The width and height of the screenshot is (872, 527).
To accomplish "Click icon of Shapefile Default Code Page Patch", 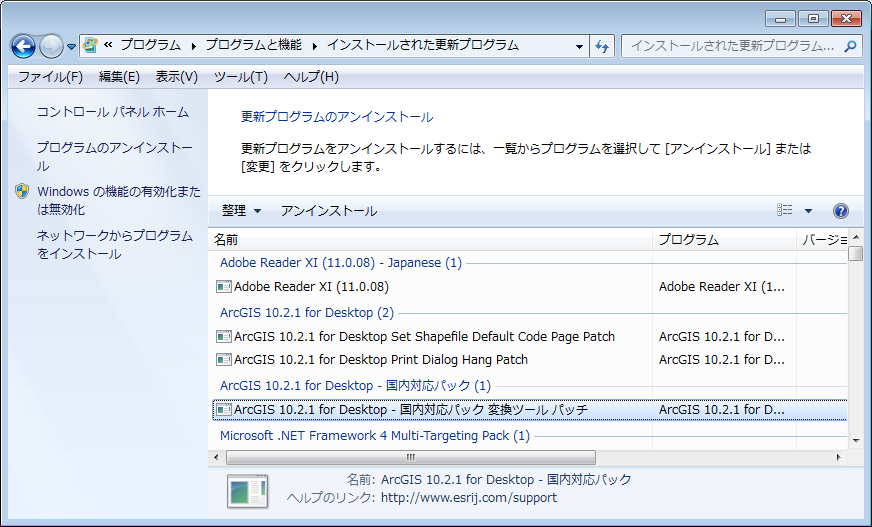I will tap(224, 336).
